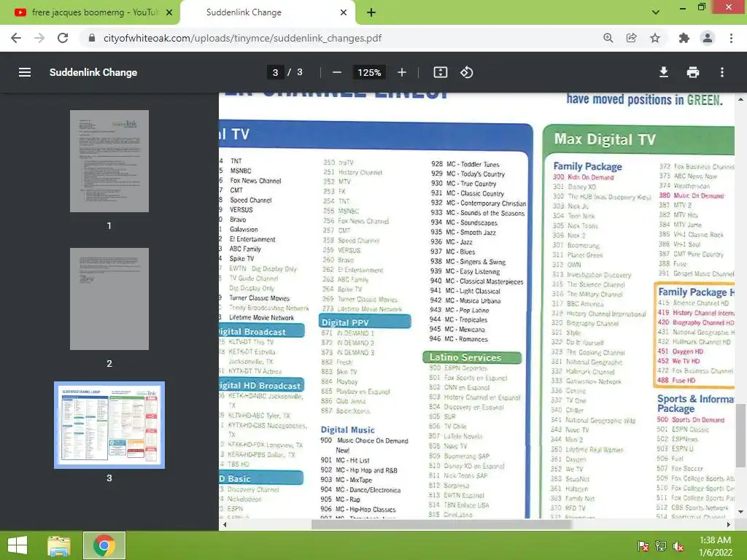The height and width of the screenshot is (560, 747).
Task: Rotate the document counterclockwise
Action: pyautogui.click(x=466, y=72)
